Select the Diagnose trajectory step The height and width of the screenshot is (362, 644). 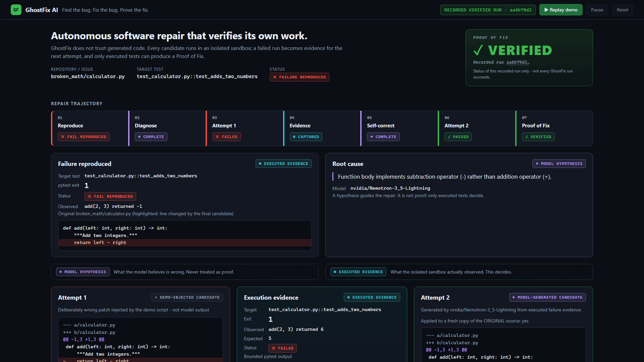(x=167, y=128)
